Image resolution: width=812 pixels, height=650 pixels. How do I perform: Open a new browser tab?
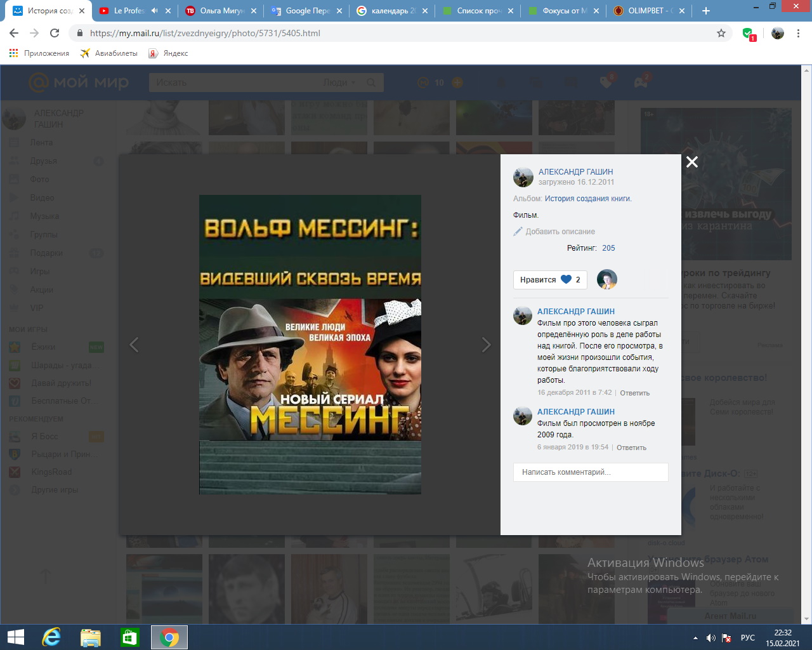pyautogui.click(x=706, y=11)
